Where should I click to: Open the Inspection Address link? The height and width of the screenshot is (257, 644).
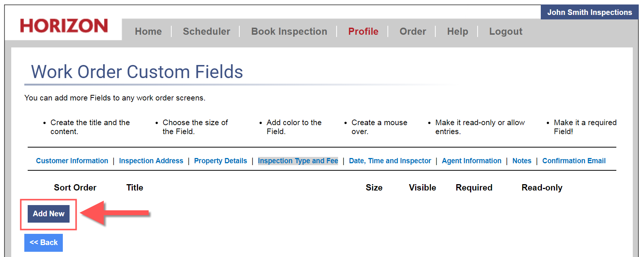151,161
